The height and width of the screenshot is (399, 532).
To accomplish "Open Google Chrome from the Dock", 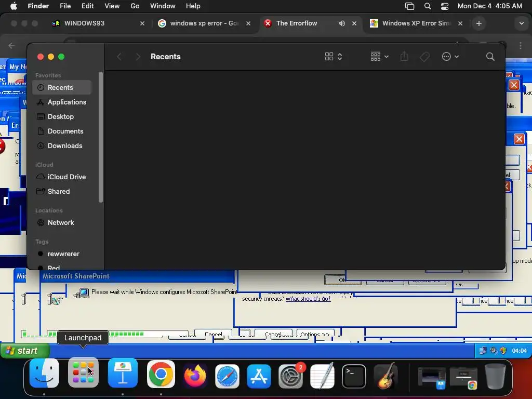I will 161,374.
